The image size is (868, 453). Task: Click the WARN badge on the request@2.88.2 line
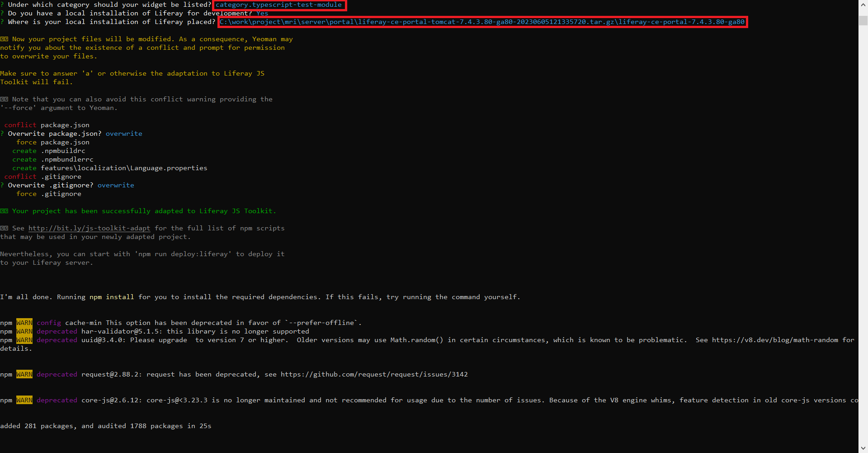pyautogui.click(x=24, y=374)
